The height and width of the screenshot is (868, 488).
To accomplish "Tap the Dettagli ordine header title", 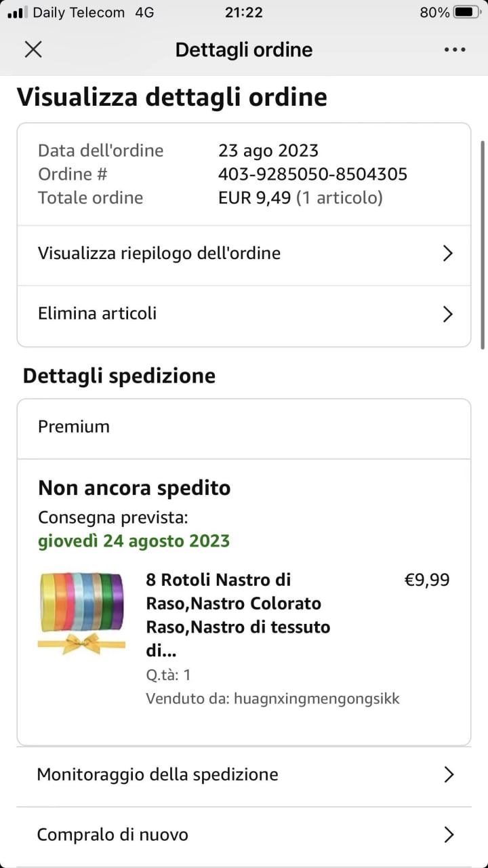I will coord(244,50).
